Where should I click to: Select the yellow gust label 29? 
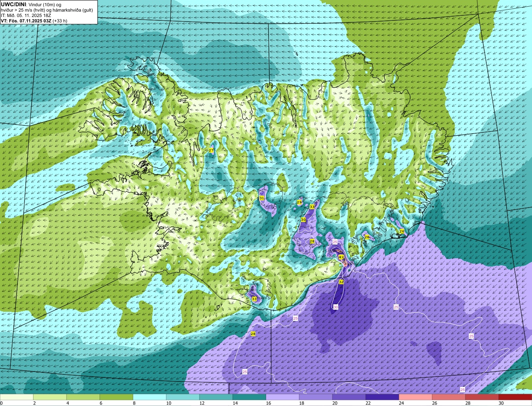click(x=299, y=202)
